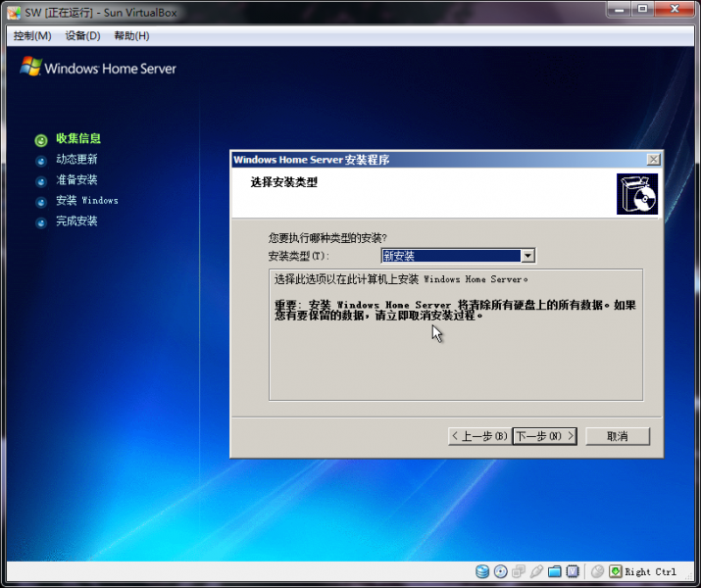Click the 您要执行哪种类型的安装? question text
Viewport: 701px width, 588px height.
click(x=327, y=238)
